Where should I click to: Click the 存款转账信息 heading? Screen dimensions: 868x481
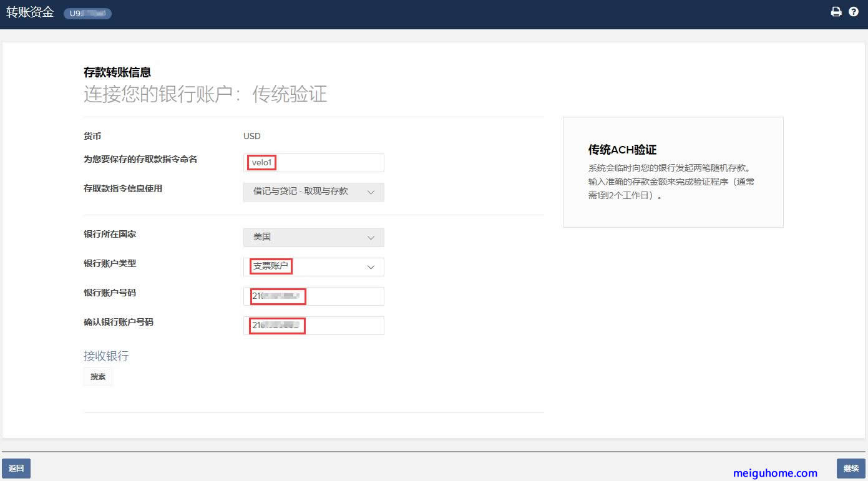pyautogui.click(x=117, y=73)
